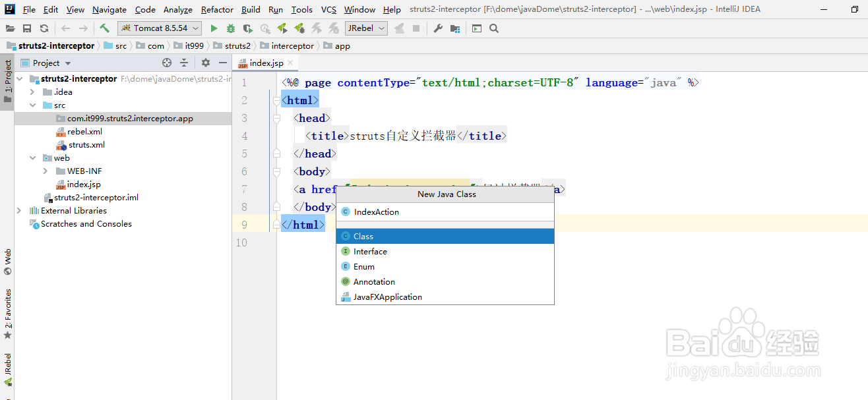The width and height of the screenshot is (868, 400).
Task: Open the Refactor menu
Action: coord(217,9)
